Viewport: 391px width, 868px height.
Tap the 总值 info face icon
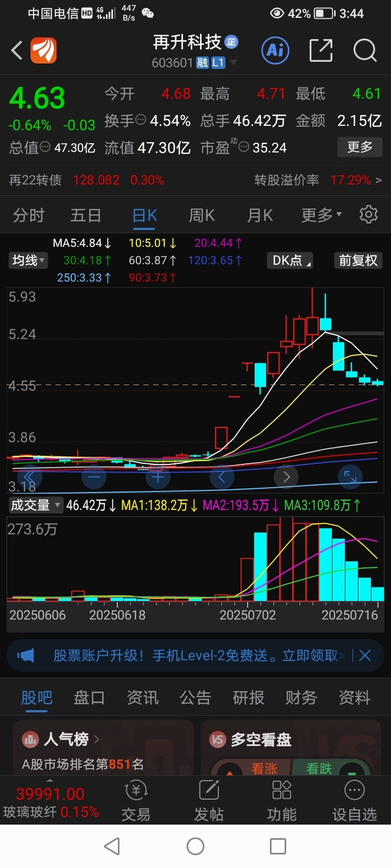(x=46, y=146)
